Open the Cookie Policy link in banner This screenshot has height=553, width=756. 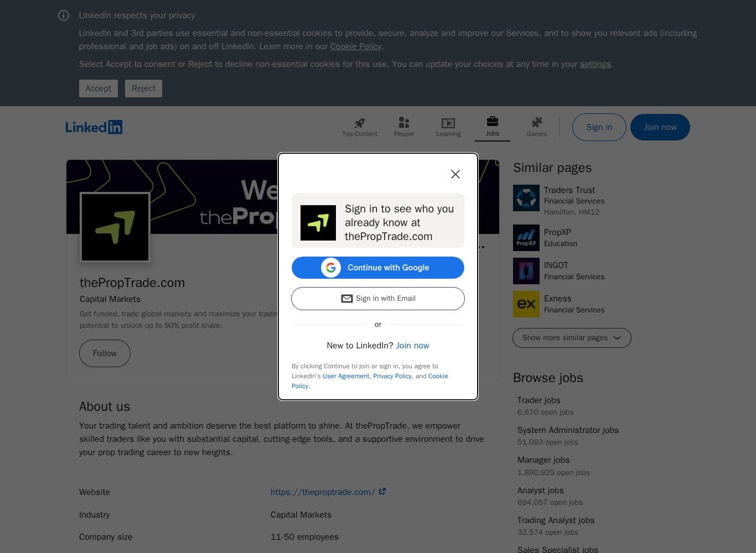pos(356,46)
